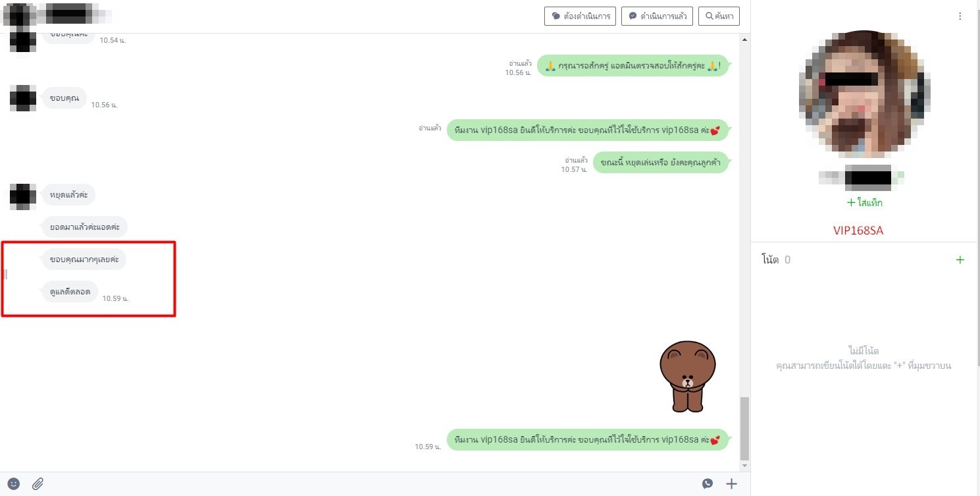Image resolution: width=980 pixels, height=496 pixels.
Task: Select the "ทีมงาน vip168sa" message marked อ่านแล้ว
Action: (x=588, y=130)
